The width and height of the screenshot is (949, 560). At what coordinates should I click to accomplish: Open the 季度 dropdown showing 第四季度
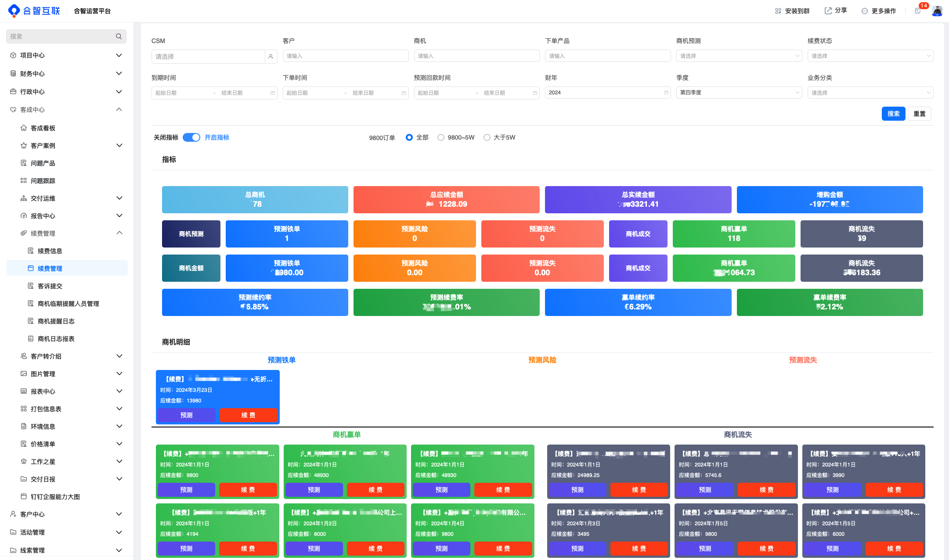pyautogui.click(x=739, y=93)
